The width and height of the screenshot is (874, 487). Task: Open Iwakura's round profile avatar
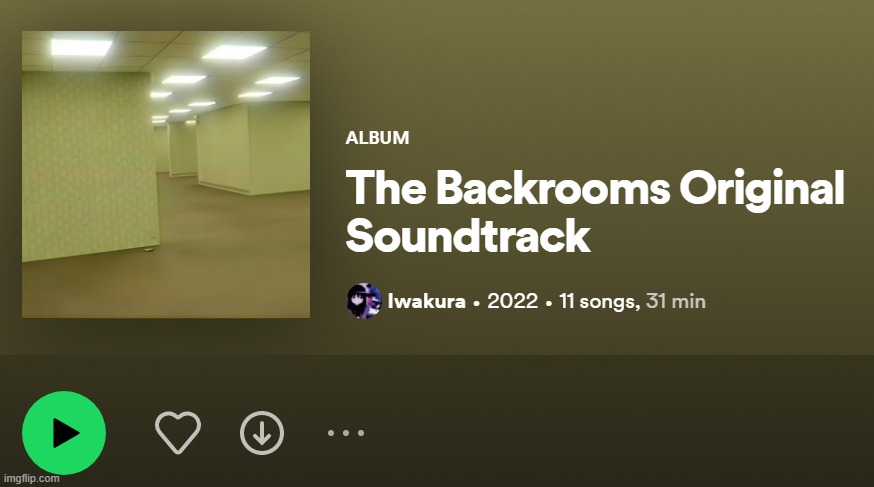[x=364, y=301]
